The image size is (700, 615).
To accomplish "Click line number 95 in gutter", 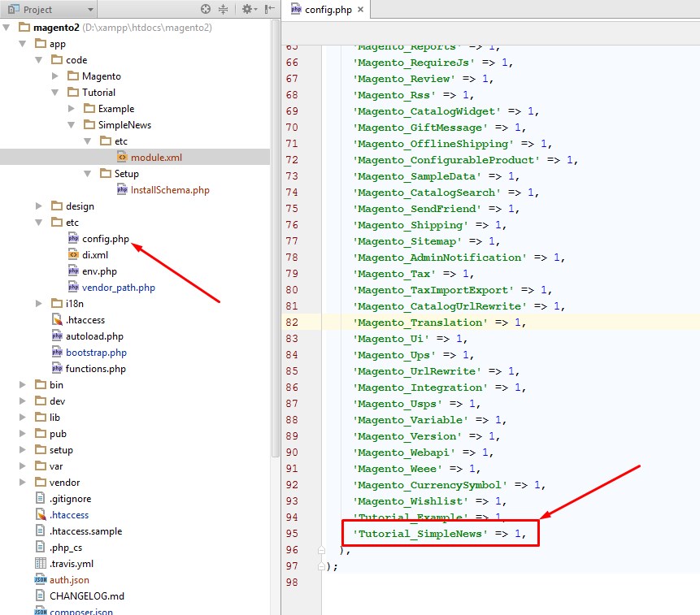I will tap(292, 534).
